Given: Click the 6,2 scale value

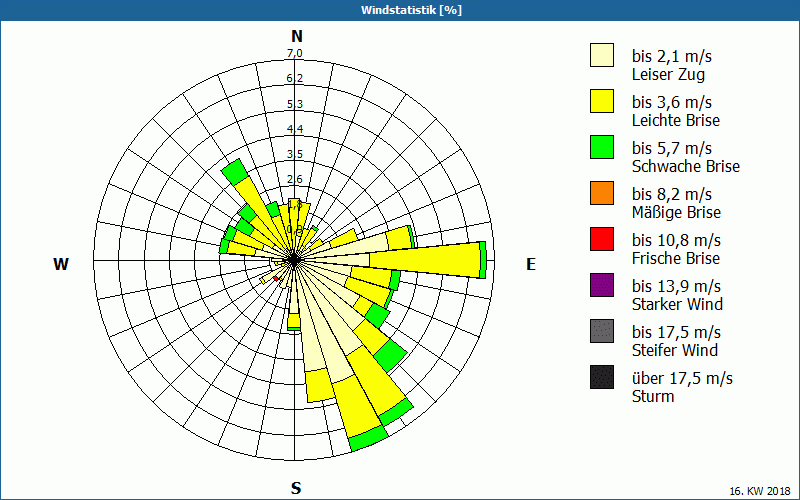Looking at the screenshot, I should pyautogui.click(x=294, y=79).
